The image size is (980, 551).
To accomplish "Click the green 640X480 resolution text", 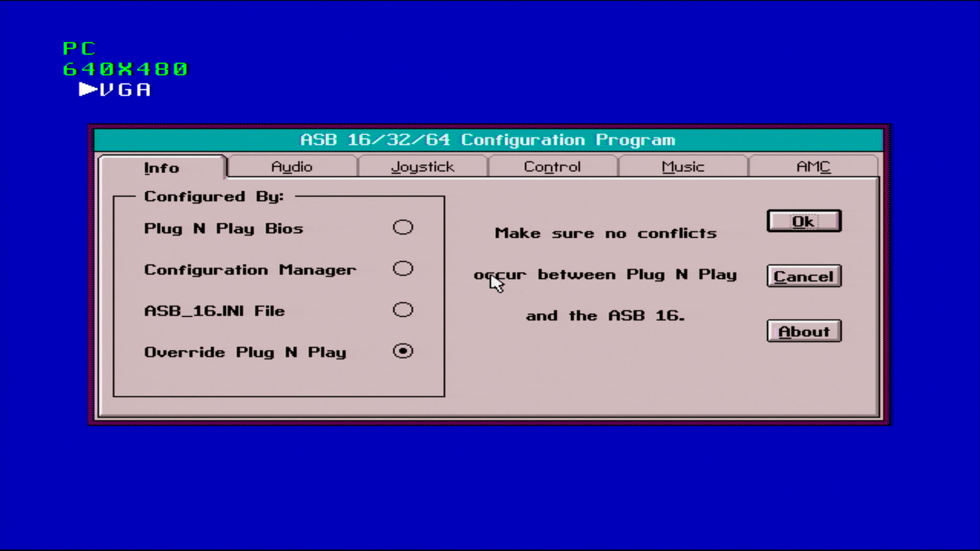I will (125, 69).
